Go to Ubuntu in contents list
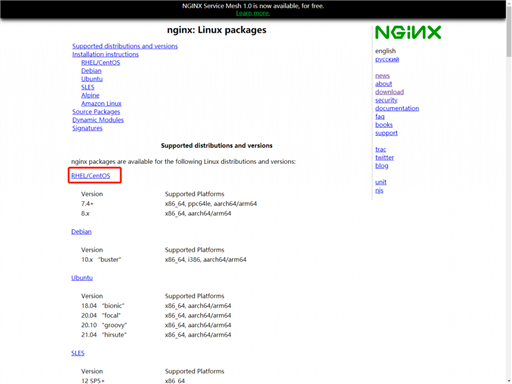 92,79
